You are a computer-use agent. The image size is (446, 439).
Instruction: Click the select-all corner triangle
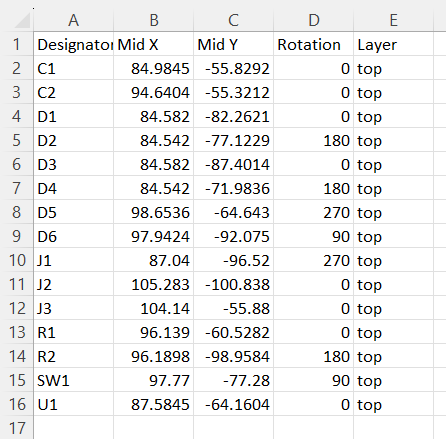point(22,21)
